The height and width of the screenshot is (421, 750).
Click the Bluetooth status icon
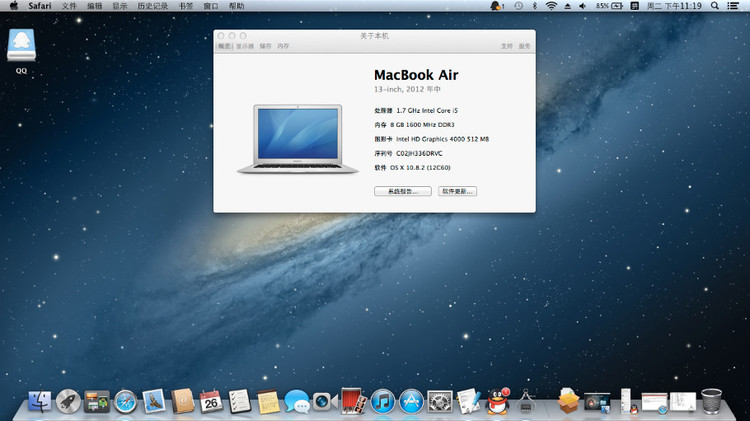[x=535, y=6]
